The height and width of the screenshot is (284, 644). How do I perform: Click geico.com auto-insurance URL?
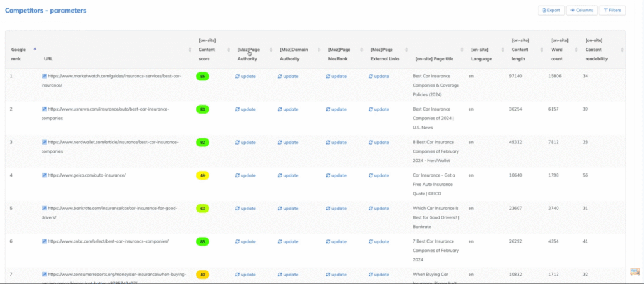coord(87,175)
